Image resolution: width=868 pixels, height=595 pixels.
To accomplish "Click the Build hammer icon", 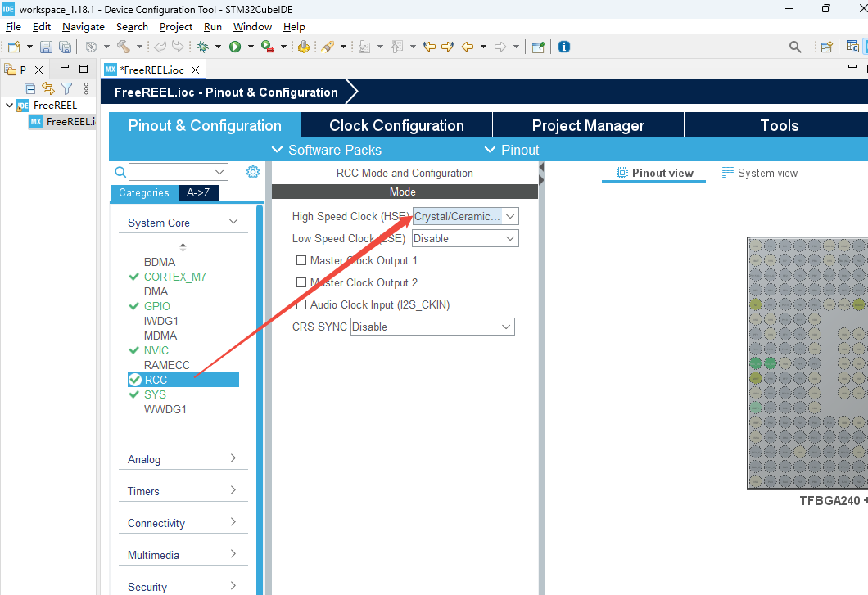I will (x=123, y=47).
